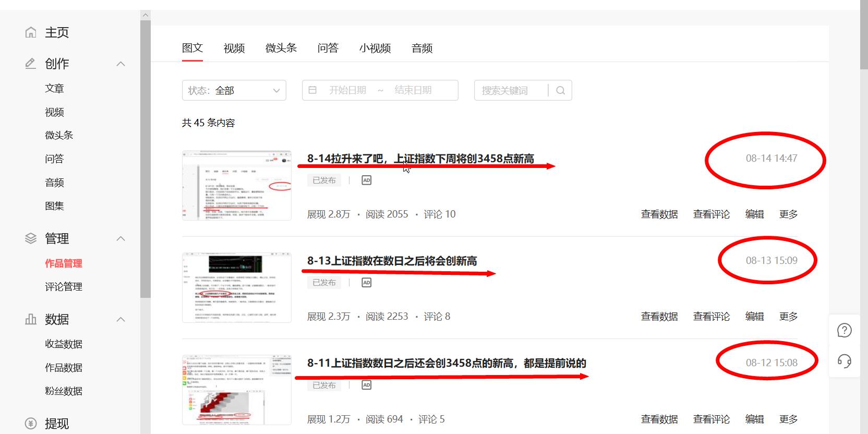Click 查看评论 for the 8-14 article
The width and height of the screenshot is (868, 434).
(x=712, y=214)
